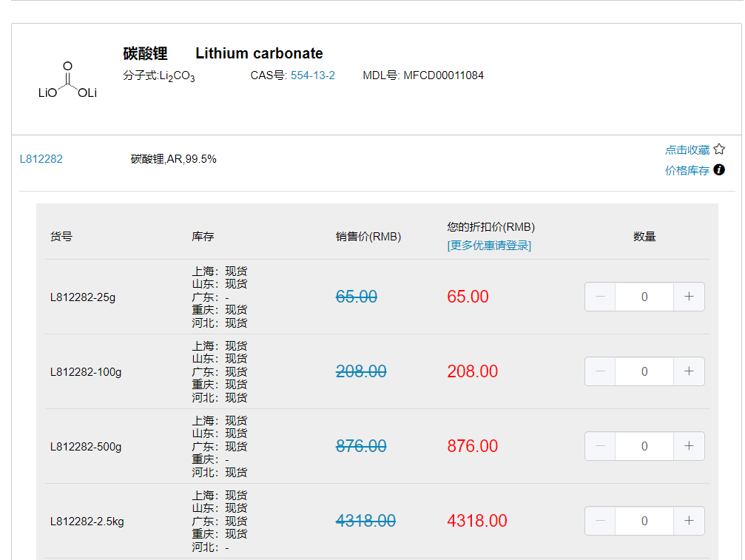Open product code link L812282
Screen dimensions: 745x560
pyautogui.click(x=41, y=158)
